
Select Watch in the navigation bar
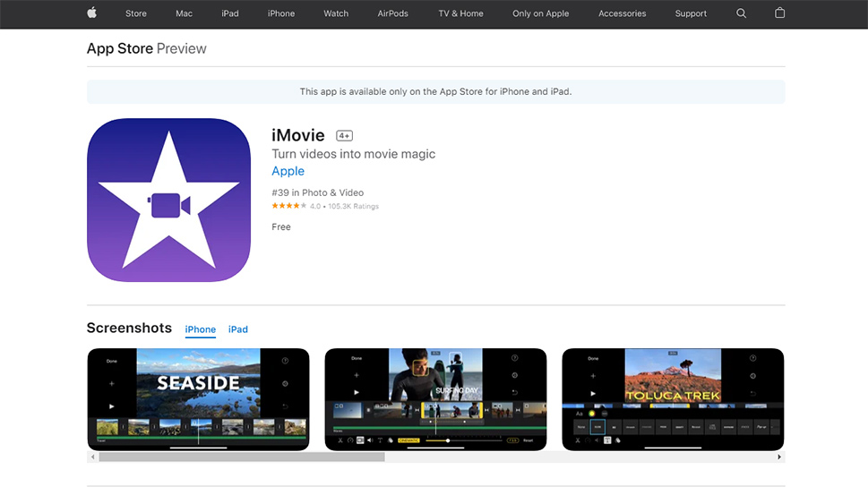(x=336, y=13)
